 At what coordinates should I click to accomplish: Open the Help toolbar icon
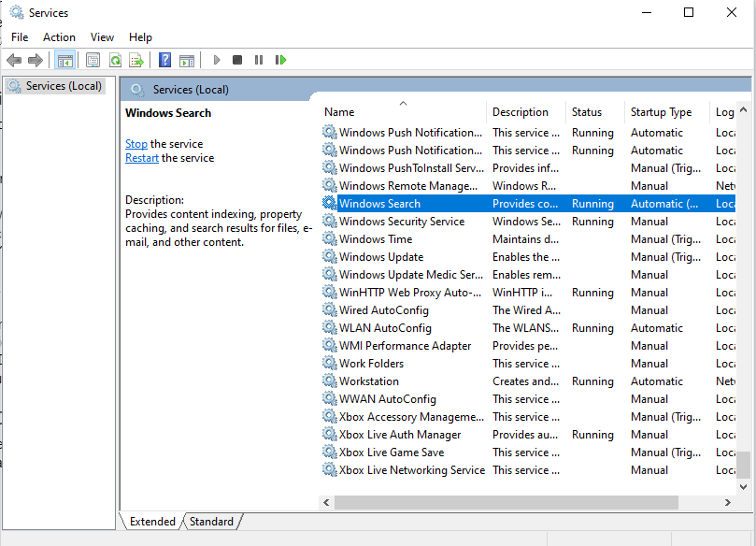(164, 60)
